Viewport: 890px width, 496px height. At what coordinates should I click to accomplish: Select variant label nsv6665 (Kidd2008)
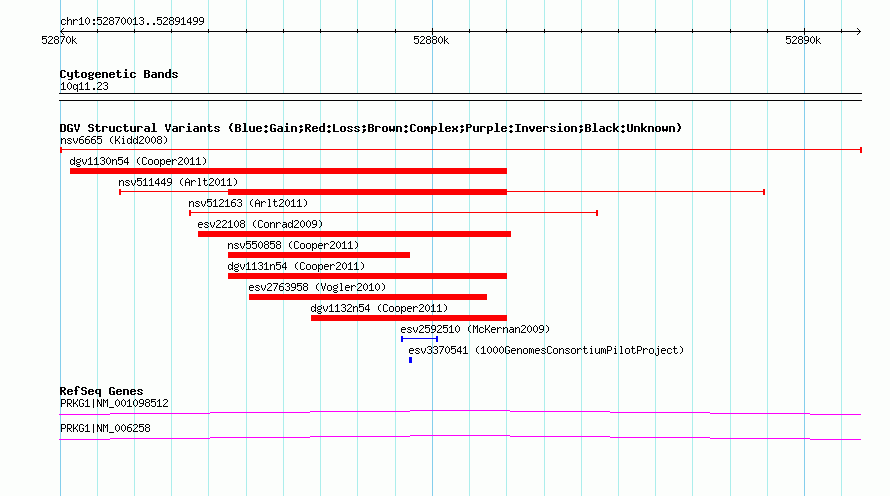(114, 140)
